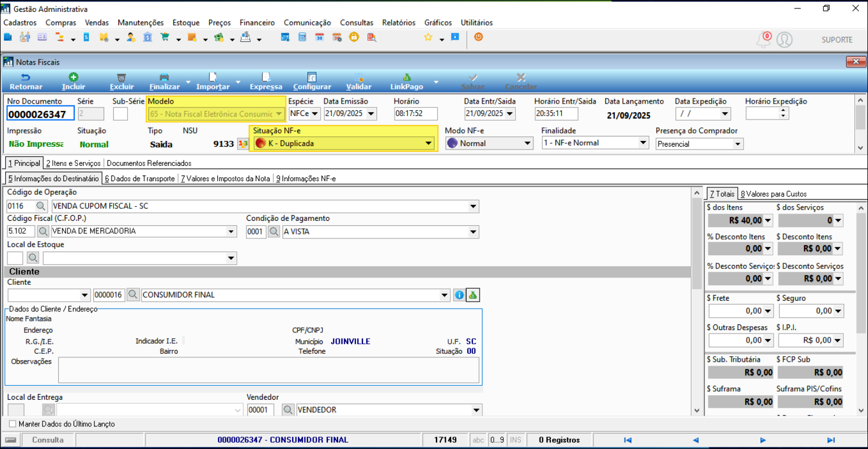868x449 pixels.
Task: Open the Estoque menu
Action: [x=186, y=23]
